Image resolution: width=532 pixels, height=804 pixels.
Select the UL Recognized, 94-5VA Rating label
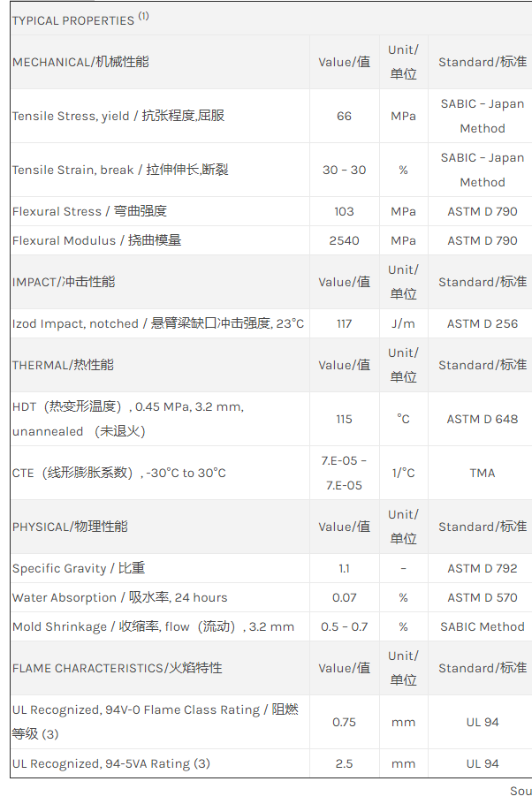pos(111,763)
